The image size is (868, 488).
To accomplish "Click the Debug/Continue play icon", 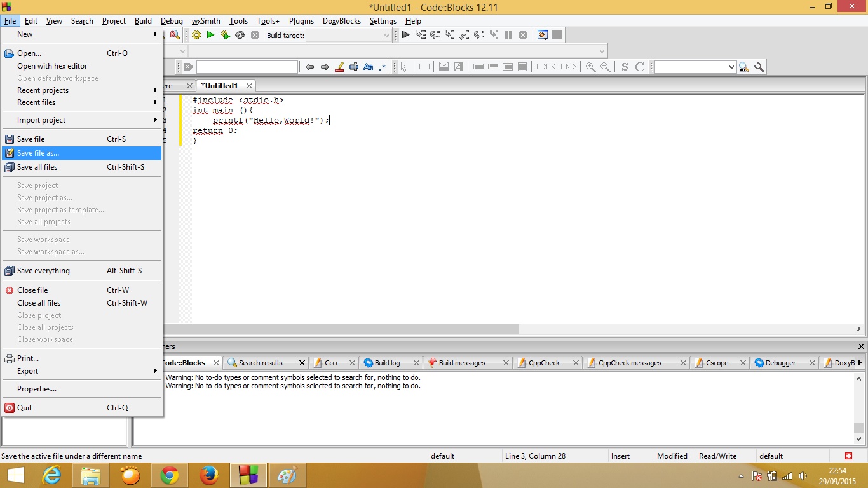I will click(x=405, y=35).
